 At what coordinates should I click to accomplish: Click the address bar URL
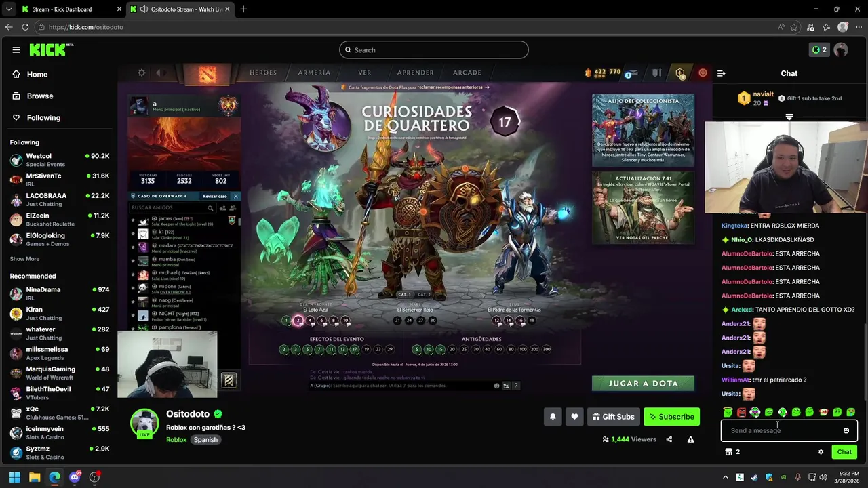tap(85, 27)
